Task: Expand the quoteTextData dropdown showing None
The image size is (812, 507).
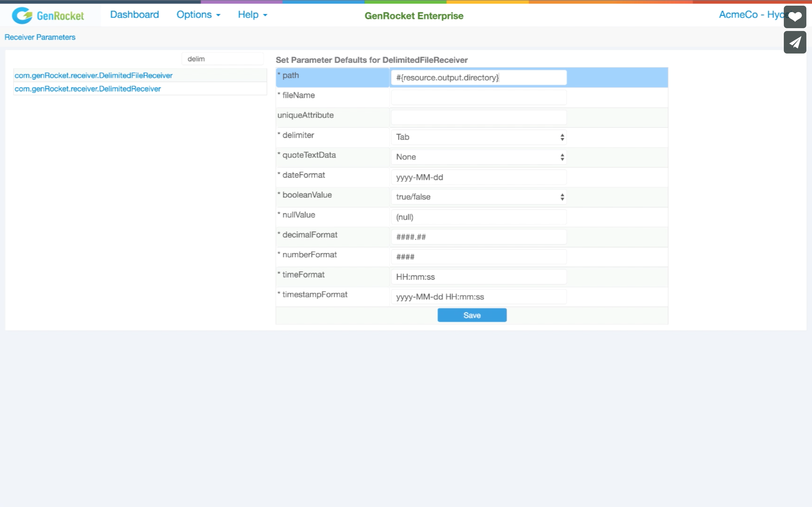Action: point(478,157)
